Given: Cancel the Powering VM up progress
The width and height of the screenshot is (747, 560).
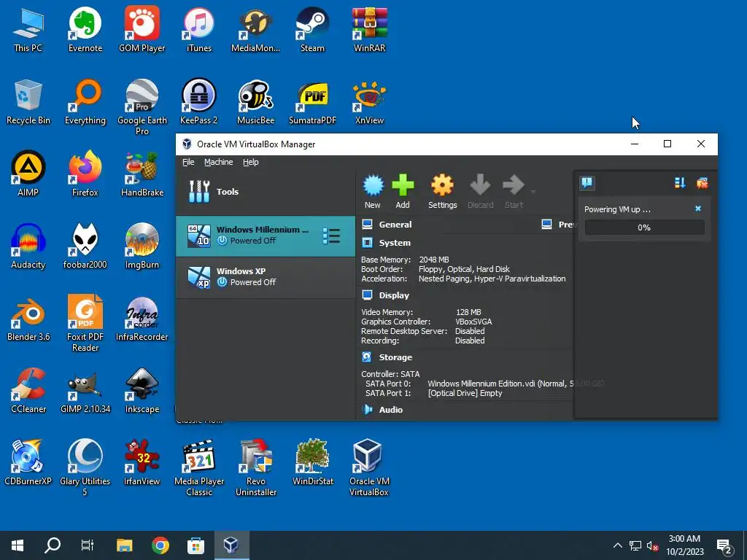Looking at the screenshot, I should click(x=698, y=209).
